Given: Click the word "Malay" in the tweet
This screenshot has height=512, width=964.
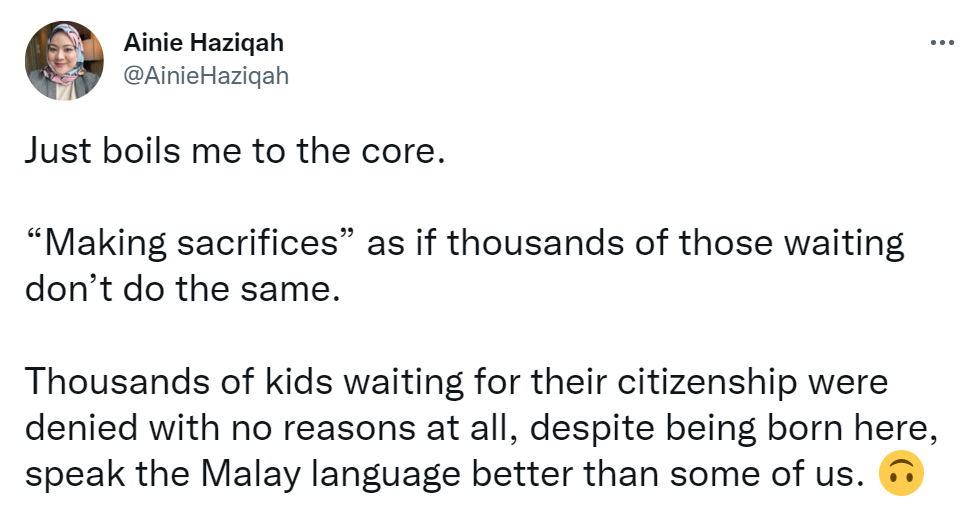Looking at the screenshot, I should click(x=250, y=475).
